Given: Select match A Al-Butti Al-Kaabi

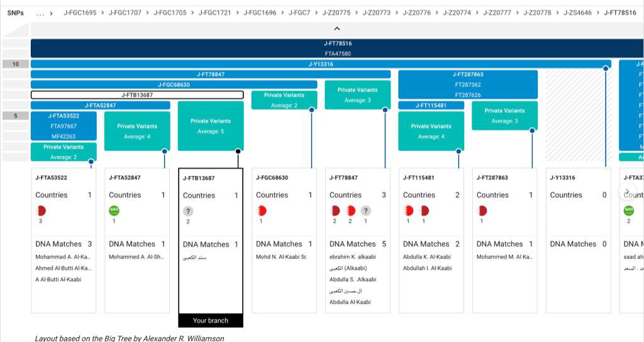Looking at the screenshot, I should coord(58,280).
